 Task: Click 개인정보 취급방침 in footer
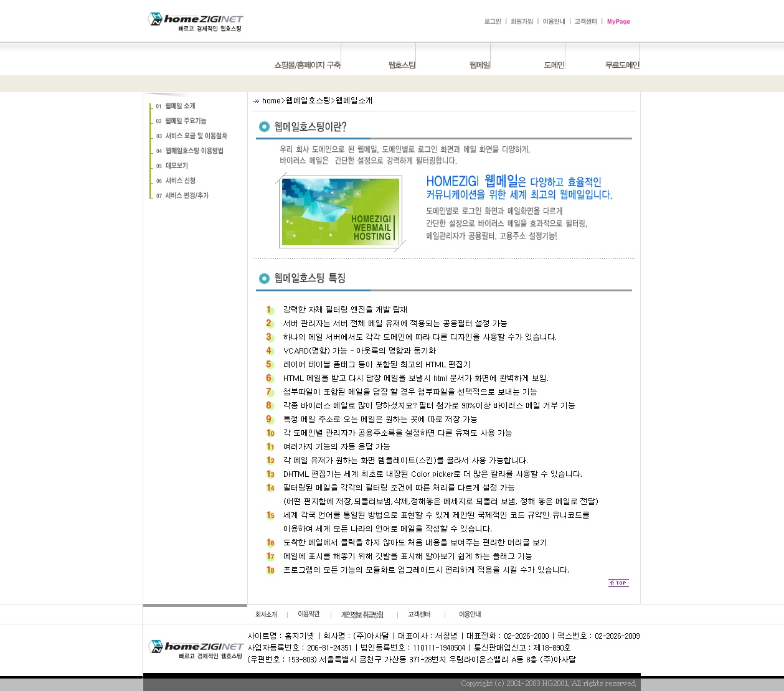(362, 615)
